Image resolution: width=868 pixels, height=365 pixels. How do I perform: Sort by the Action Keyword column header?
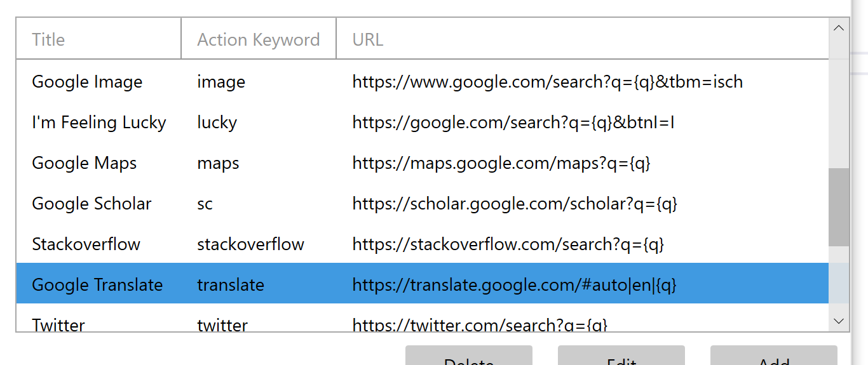[259, 39]
